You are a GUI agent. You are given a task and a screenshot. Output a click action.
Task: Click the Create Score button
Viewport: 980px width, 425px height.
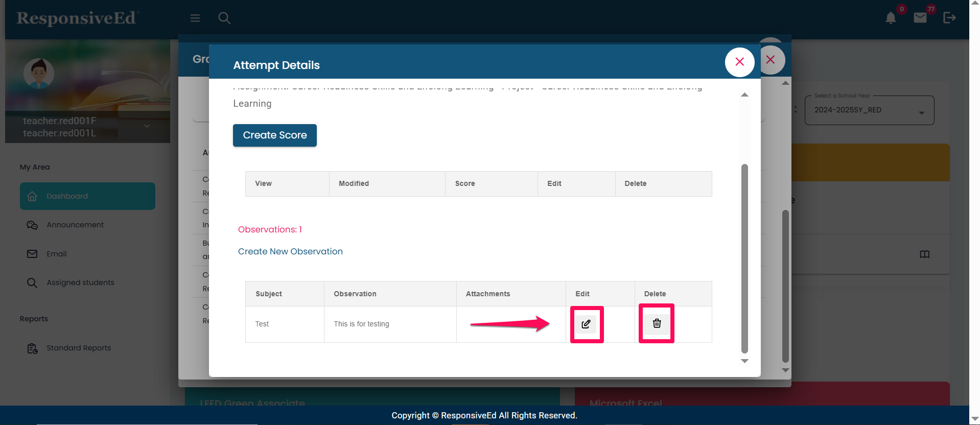(275, 135)
